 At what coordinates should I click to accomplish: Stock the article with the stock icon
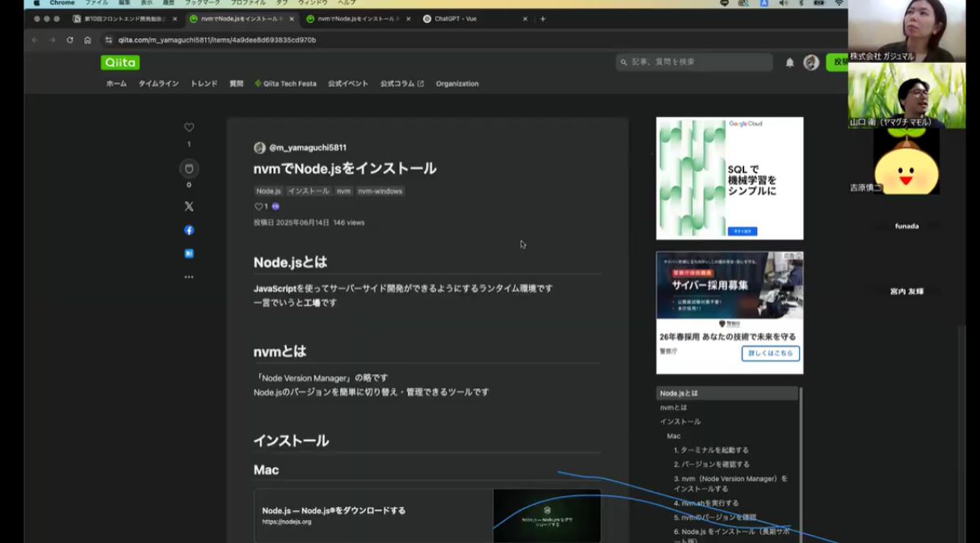pyautogui.click(x=189, y=169)
